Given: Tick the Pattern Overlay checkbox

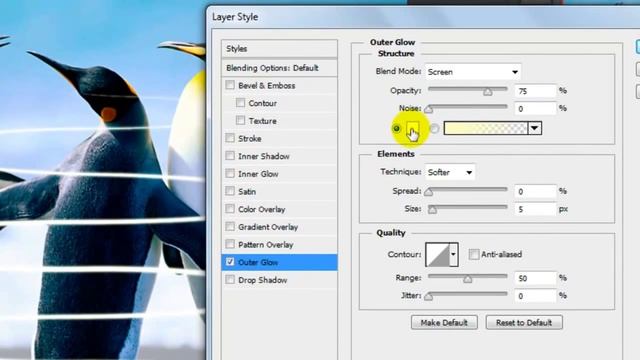Looking at the screenshot, I should coord(230,244).
